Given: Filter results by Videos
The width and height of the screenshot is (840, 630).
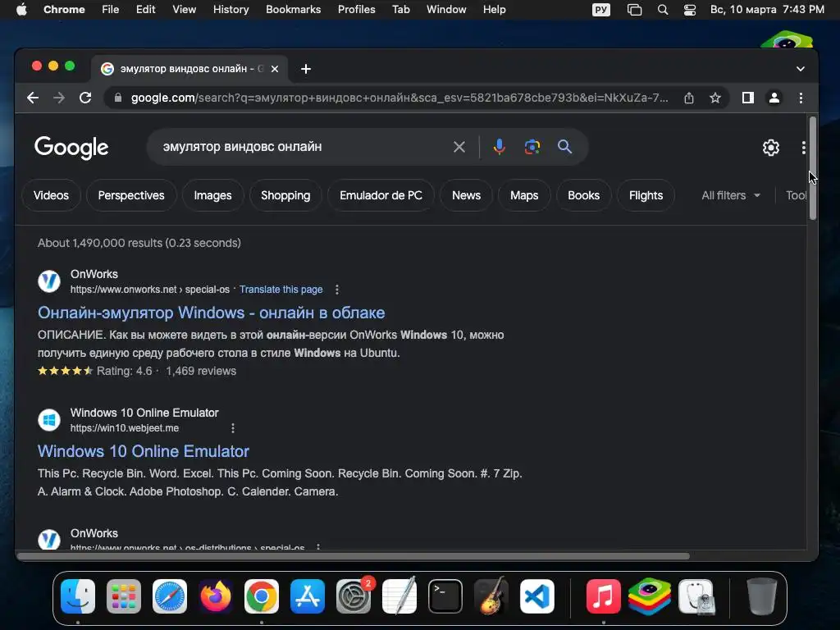Looking at the screenshot, I should point(51,195).
